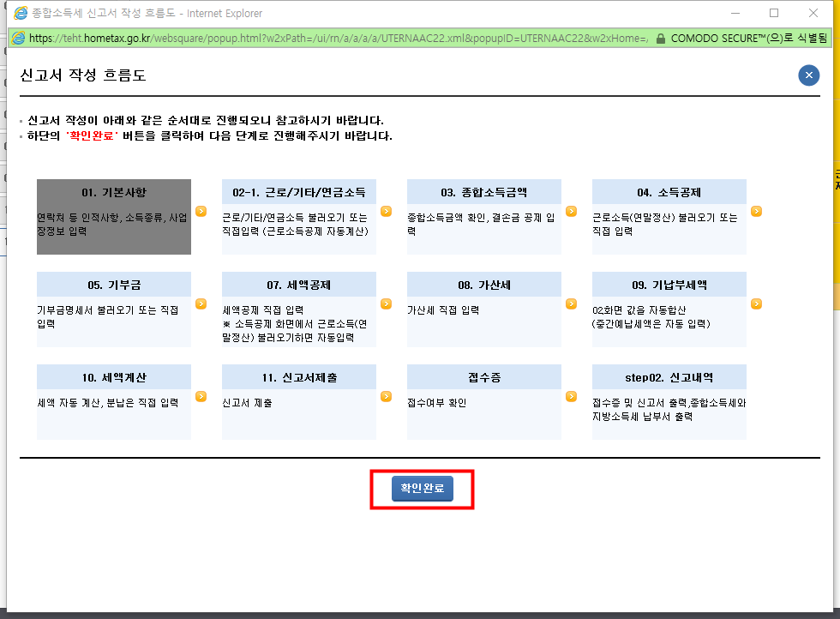Click the orange arrow after 09. 기납부세액

(756, 303)
